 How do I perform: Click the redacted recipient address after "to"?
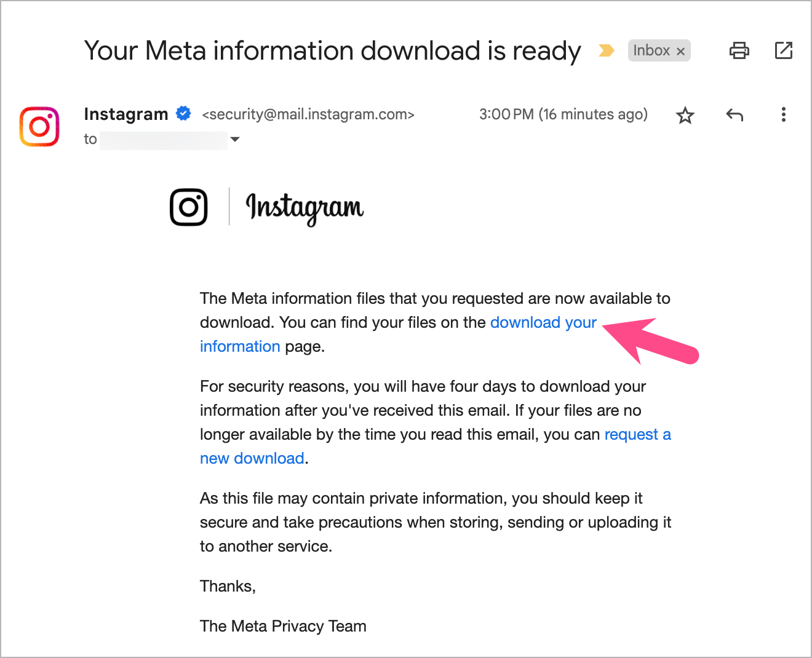point(164,140)
